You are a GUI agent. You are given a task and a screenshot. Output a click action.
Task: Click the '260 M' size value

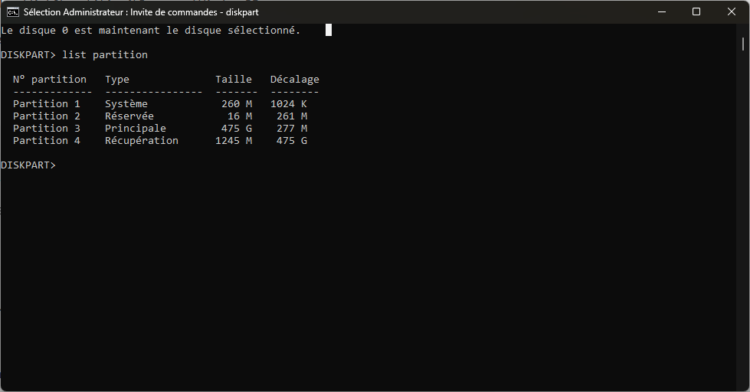click(x=237, y=104)
